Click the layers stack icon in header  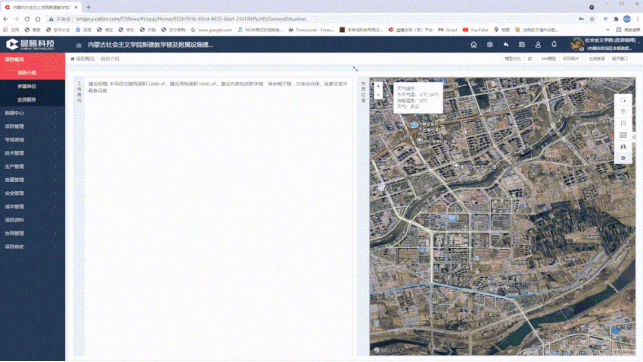pos(490,45)
